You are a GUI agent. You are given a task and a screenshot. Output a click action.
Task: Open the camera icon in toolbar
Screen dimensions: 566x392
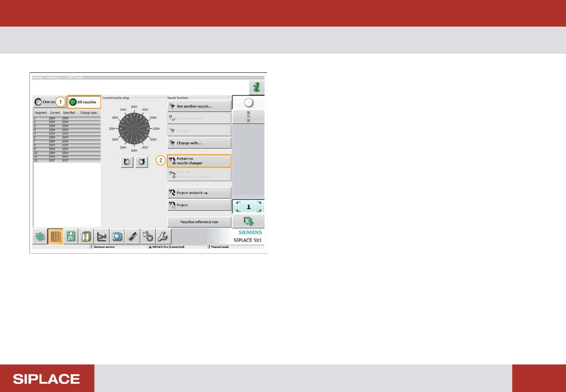click(117, 237)
